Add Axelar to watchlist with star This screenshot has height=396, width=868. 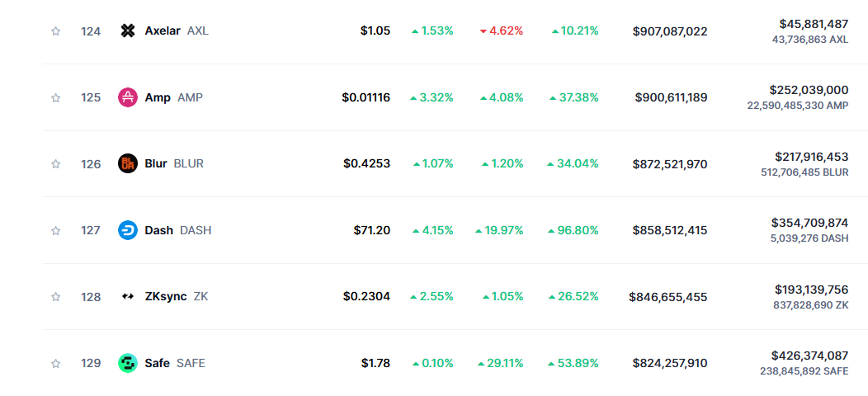tap(55, 31)
